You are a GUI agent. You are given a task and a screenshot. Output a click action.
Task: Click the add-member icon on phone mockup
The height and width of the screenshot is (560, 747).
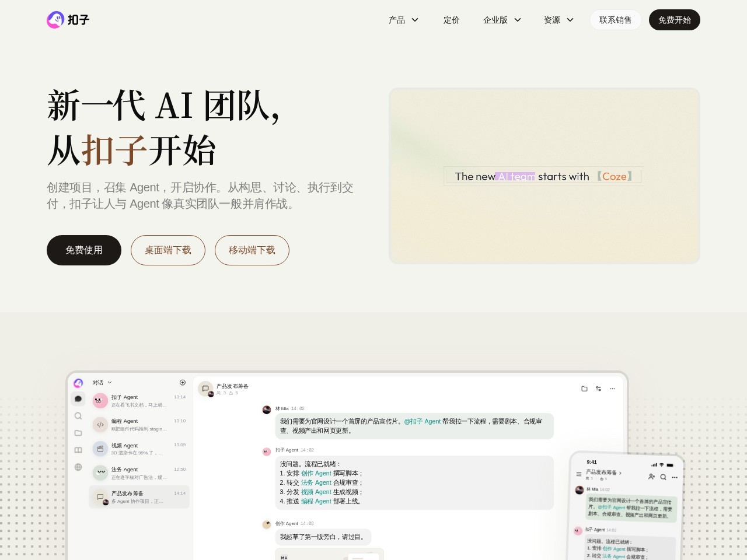(x=651, y=477)
